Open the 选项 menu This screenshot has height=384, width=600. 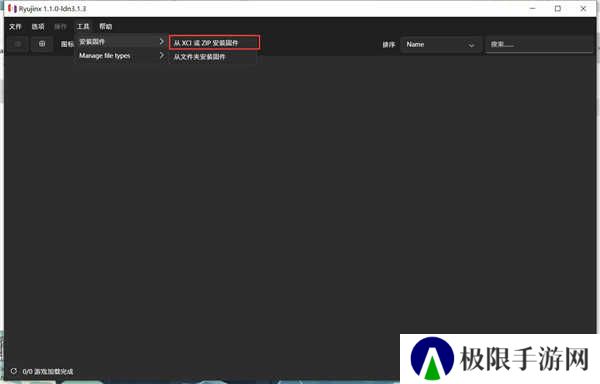click(38, 26)
